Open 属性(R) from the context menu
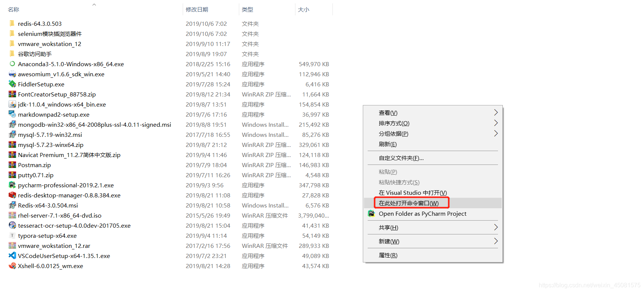 433,255
